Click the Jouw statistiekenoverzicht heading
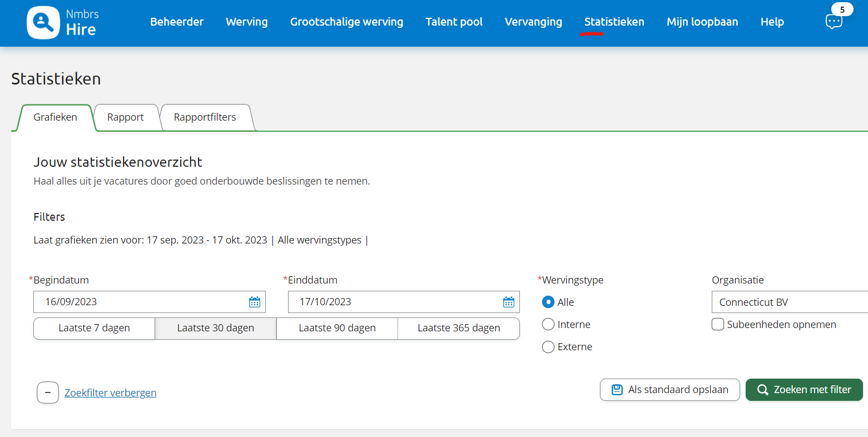This screenshot has height=437, width=868. coord(118,162)
